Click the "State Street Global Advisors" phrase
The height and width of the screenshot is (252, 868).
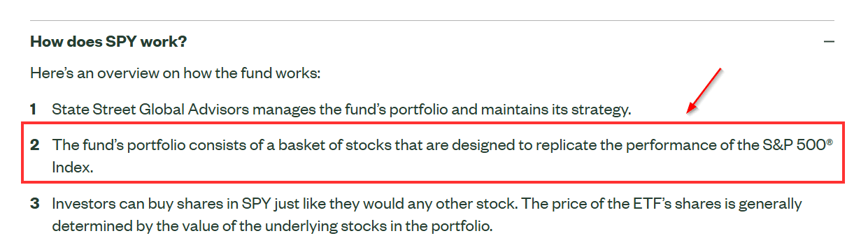(x=150, y=109)
